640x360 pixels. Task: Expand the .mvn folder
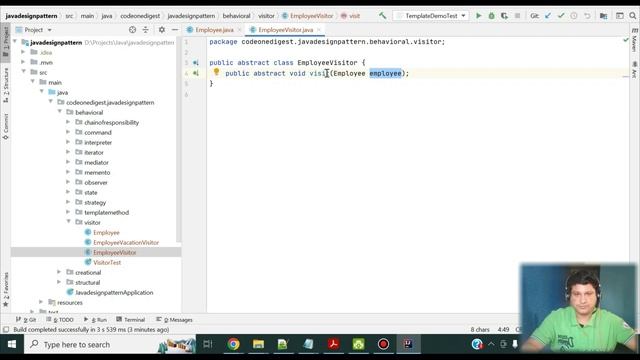23,62
